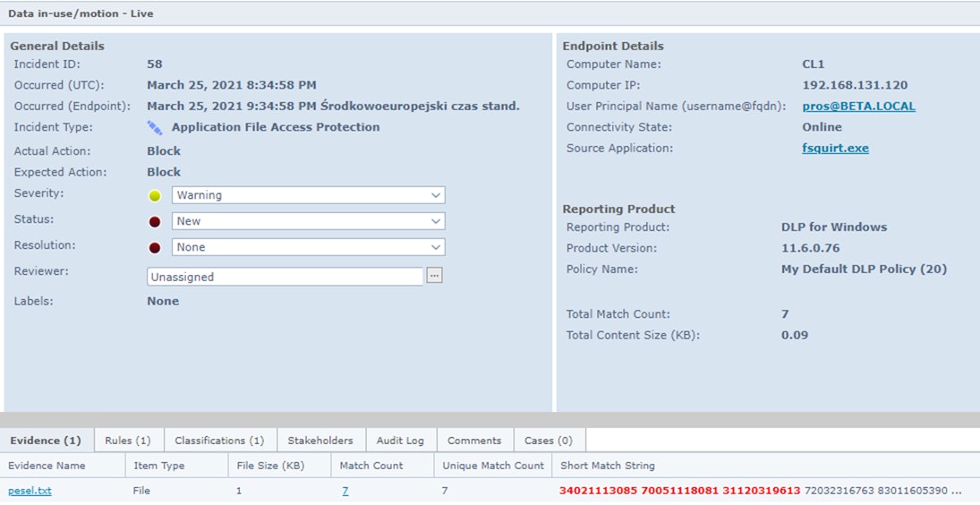The image size is (980, 505).
Task: Select the Stakeholders tab
Action: [320, 441]
